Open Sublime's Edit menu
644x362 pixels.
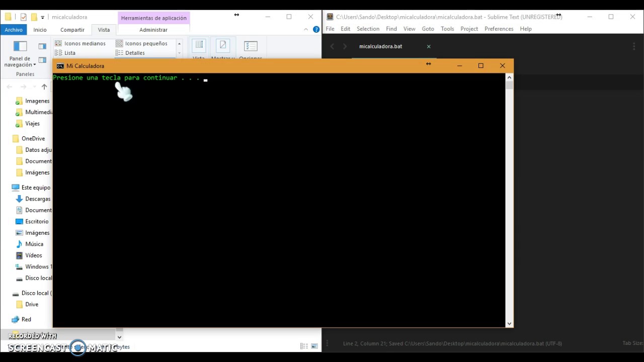pos(345,29)
